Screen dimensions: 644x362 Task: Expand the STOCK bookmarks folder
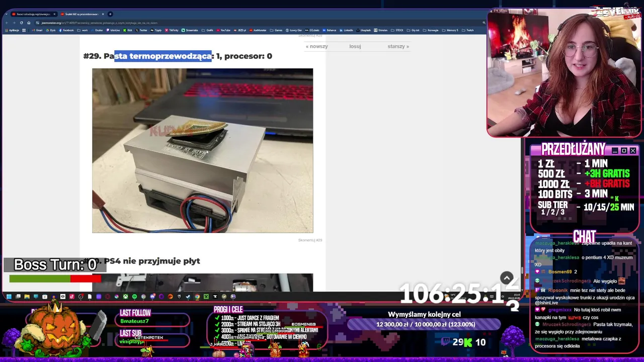(397, 30)
